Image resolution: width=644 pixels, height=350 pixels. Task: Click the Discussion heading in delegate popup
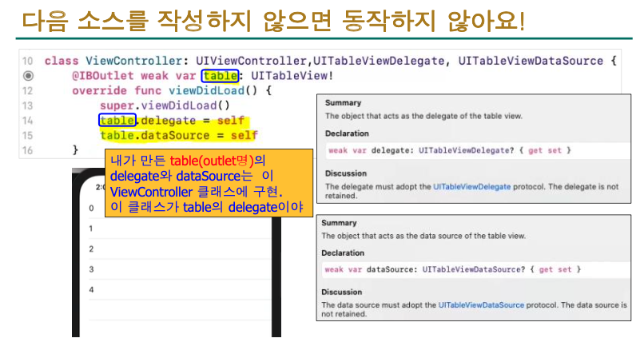[x=346, y=173]
